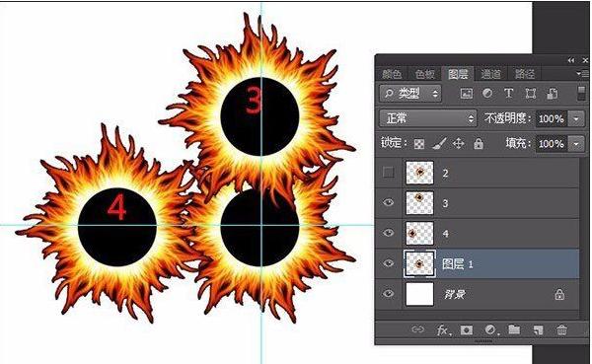The width and height of the screenshot is (592, 364).
Task: Click the 不透明度 100% value field
Action: point(552,118)
